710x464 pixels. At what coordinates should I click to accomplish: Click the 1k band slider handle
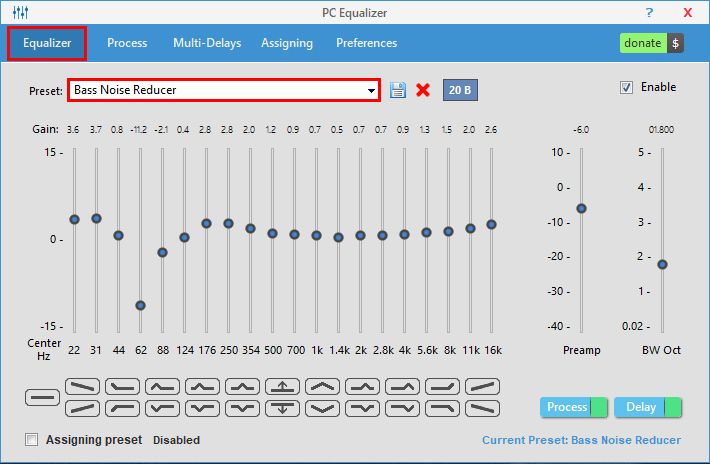[x=317, y=235]
